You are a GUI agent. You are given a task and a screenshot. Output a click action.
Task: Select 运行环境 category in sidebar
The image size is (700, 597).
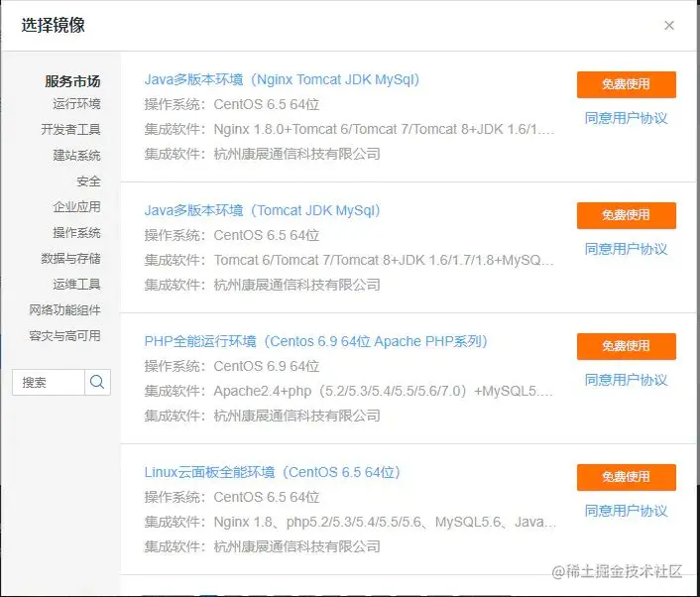coord(76,104)
